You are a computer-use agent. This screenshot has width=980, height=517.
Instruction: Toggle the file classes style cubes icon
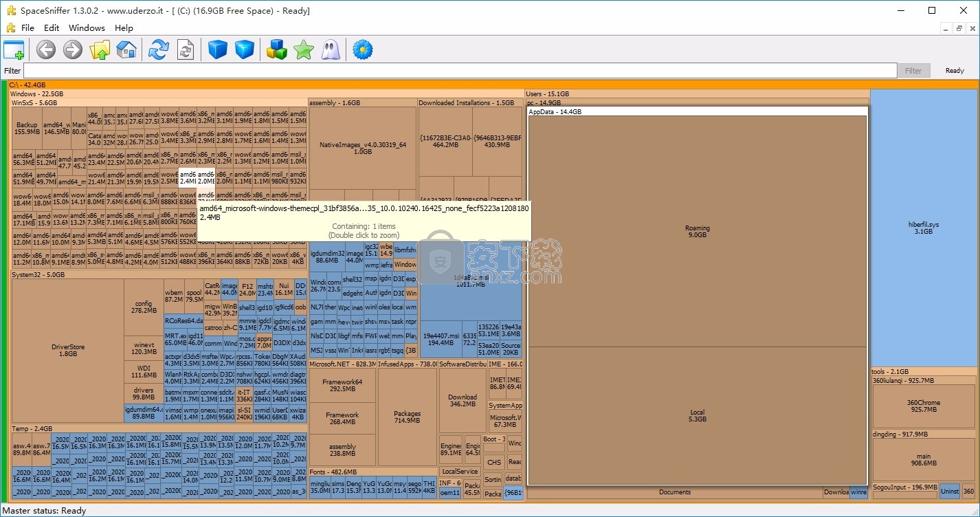(x=277, y=49)
